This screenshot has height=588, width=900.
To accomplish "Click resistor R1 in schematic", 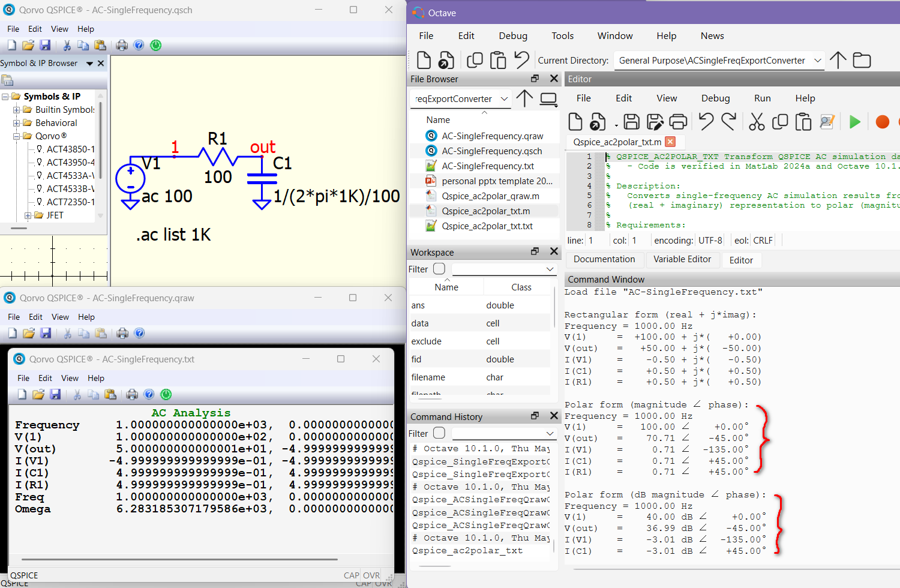I will [218, 157].
